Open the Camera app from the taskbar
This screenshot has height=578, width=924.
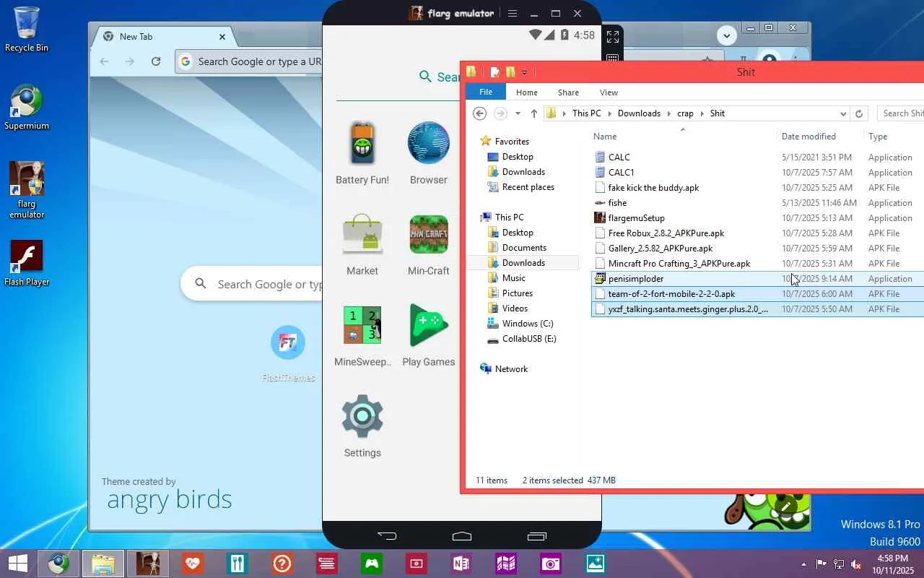551,564
